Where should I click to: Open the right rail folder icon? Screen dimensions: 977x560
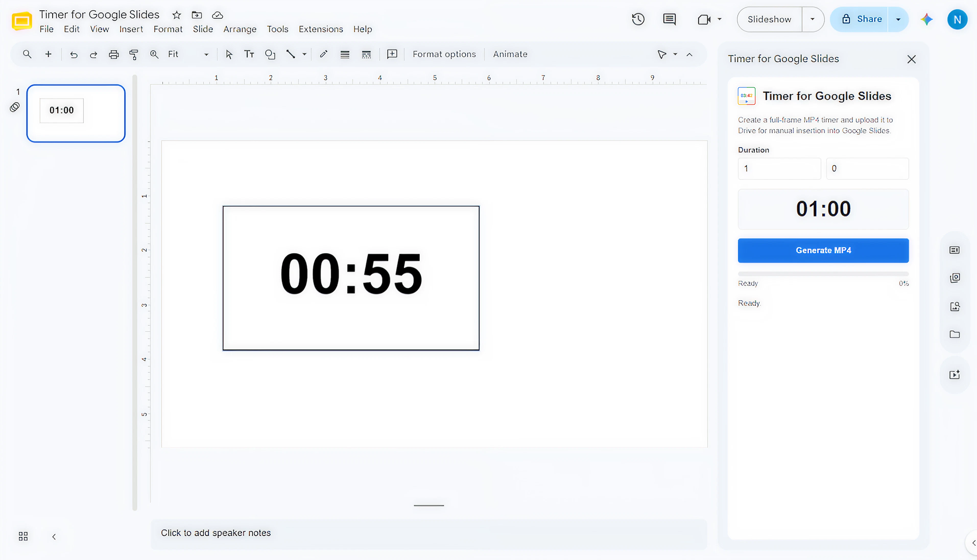coord(955,334)
